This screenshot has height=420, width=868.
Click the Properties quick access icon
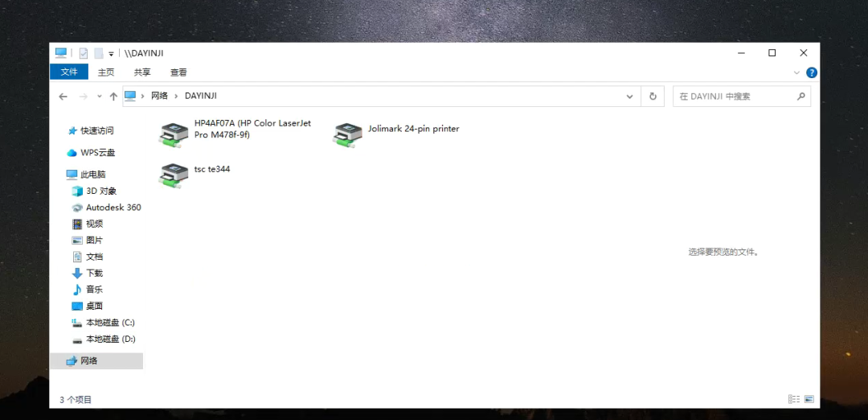pyautogui.click(x=83, y=53)
